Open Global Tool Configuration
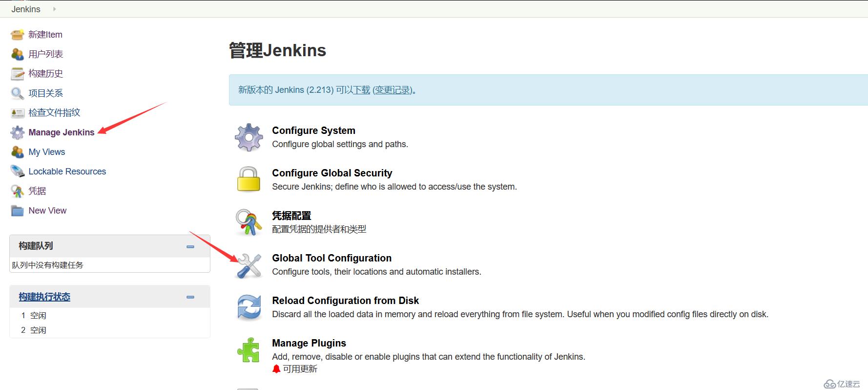The height and width of the screenshot is (390, 868). [331, 258]
